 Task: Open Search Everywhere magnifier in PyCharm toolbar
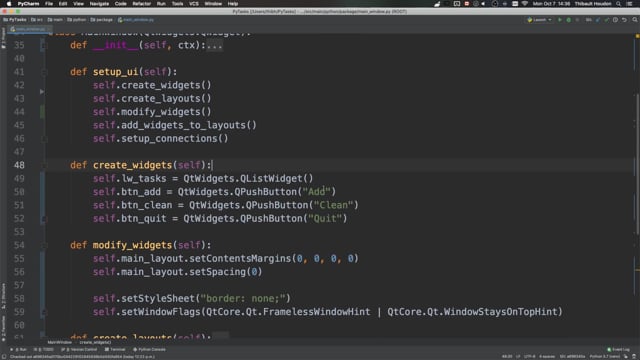(x=635, y=20)
